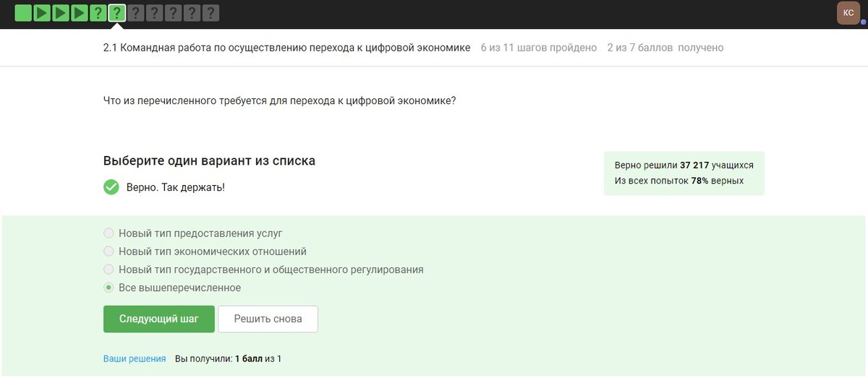
Task: Select option Новый тип экономических отношений
Action: [x=205, y=252]
